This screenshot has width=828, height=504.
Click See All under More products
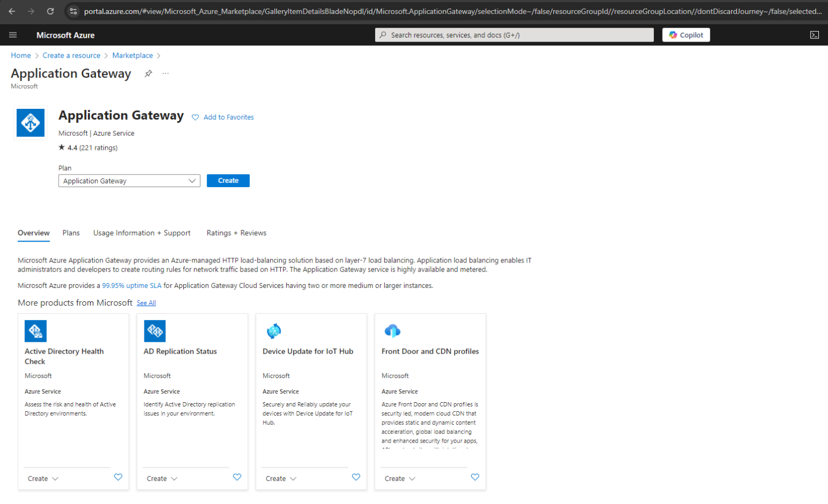146,302
